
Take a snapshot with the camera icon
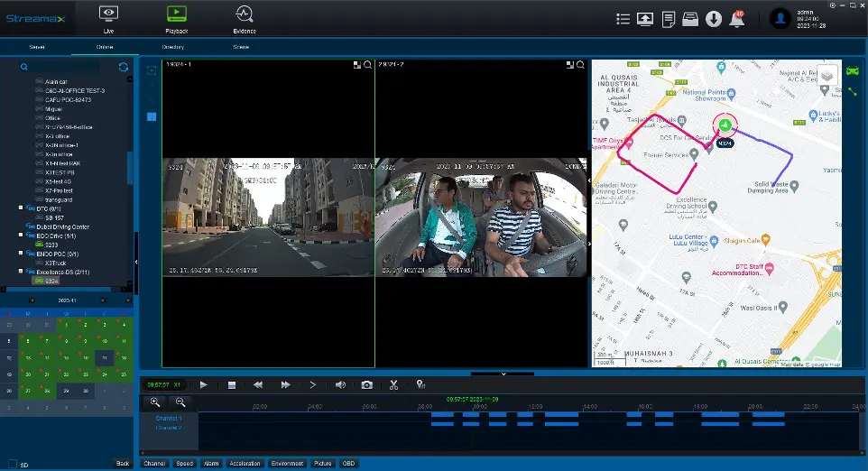point(367,384)
